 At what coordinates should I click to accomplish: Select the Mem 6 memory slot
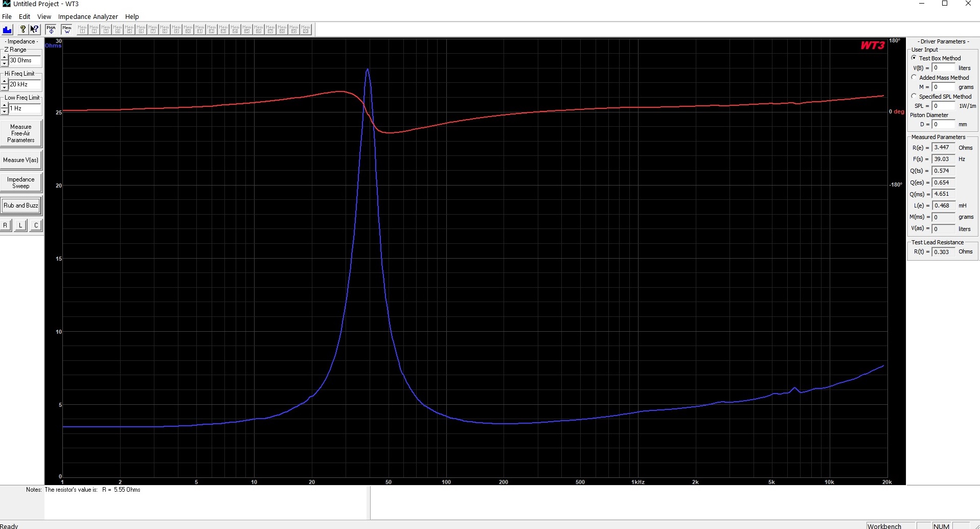pos(141,29)
